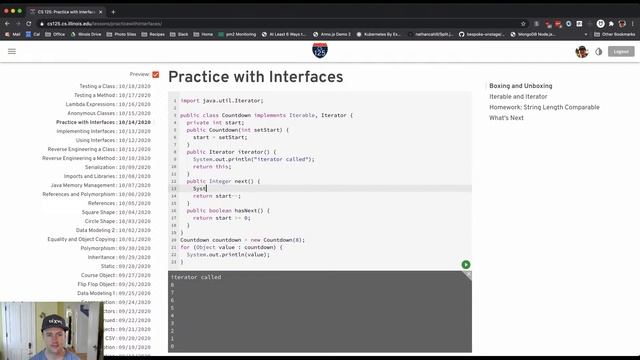Click the red extension icon with badge
The image size is (640, 360).
(558, 24)
